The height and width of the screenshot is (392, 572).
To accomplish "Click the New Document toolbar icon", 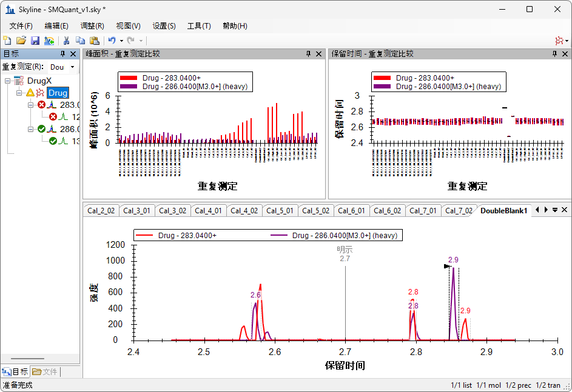I will pos(7,41).
